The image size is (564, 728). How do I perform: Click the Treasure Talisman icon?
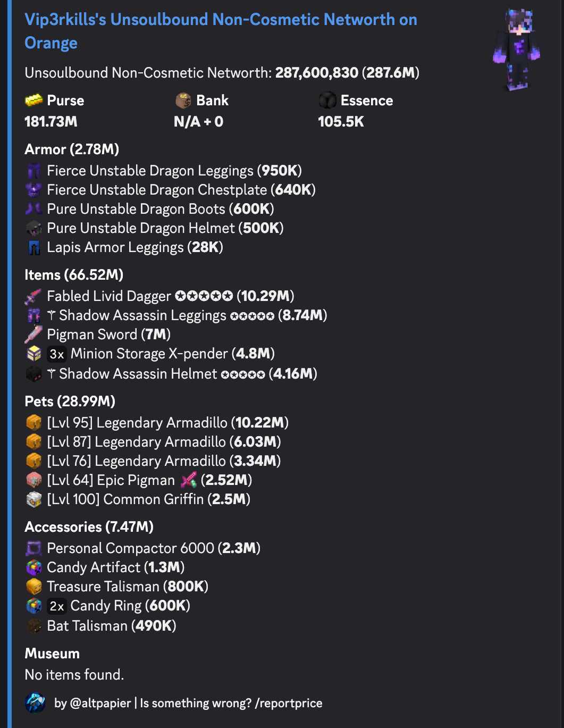coord(34,587)
